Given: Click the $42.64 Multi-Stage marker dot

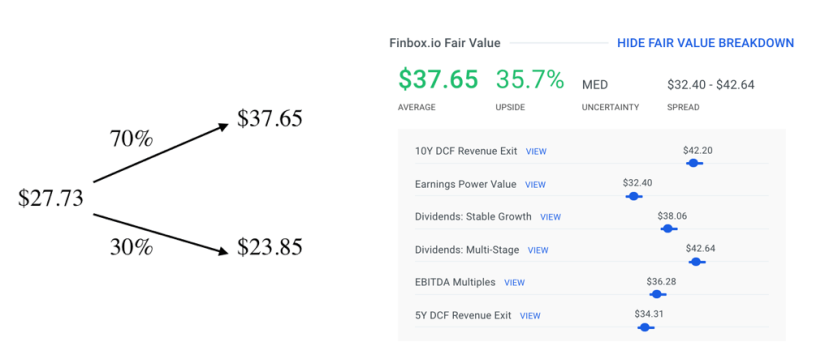Looking at the screenshot, I should pyautogui.click(x=696, y=261).
